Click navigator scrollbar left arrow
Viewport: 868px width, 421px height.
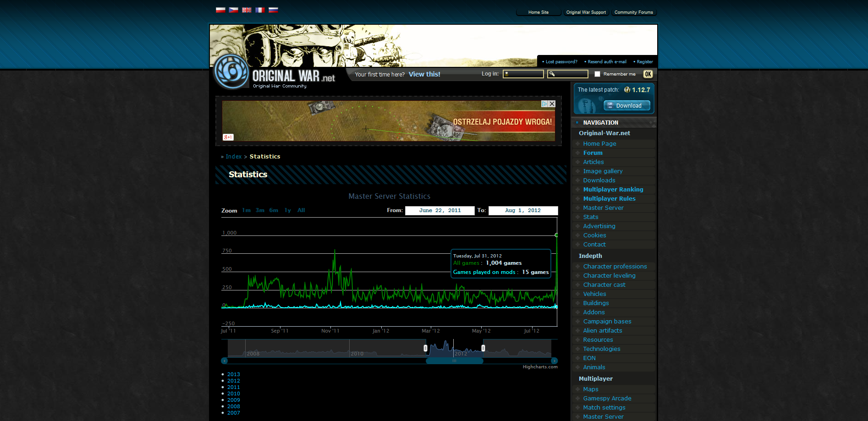point(225,361)
